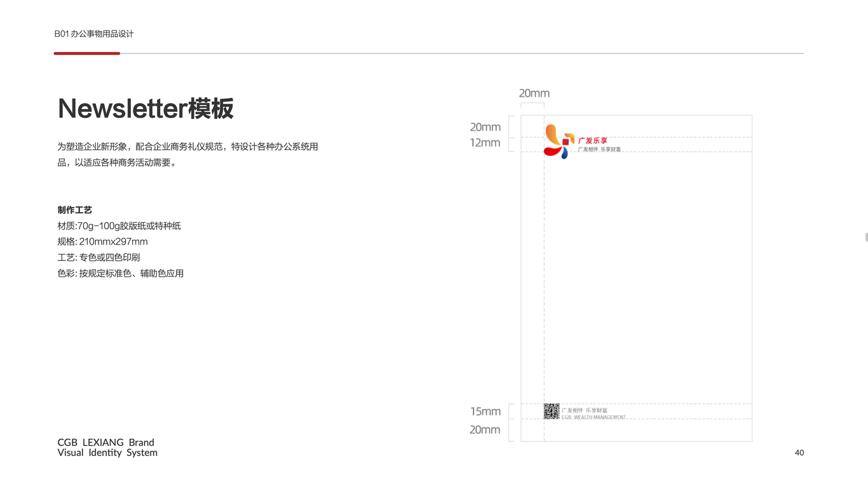Click the line "工艺: 专色或四色印刷"

[x=98, y=257]
